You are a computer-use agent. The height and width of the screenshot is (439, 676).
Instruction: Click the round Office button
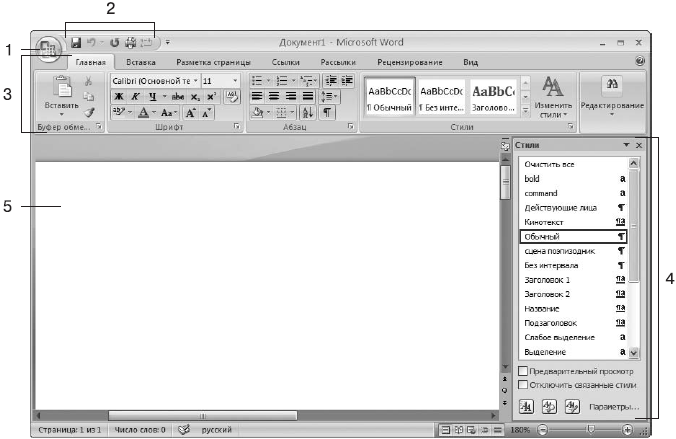pos(47,50)
